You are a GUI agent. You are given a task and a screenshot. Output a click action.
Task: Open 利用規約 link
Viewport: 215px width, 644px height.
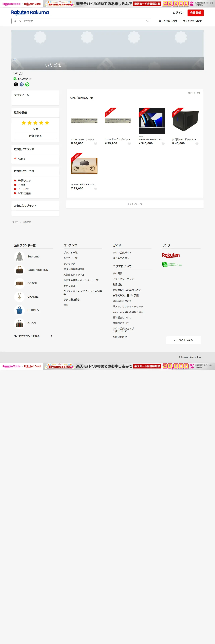118,285
